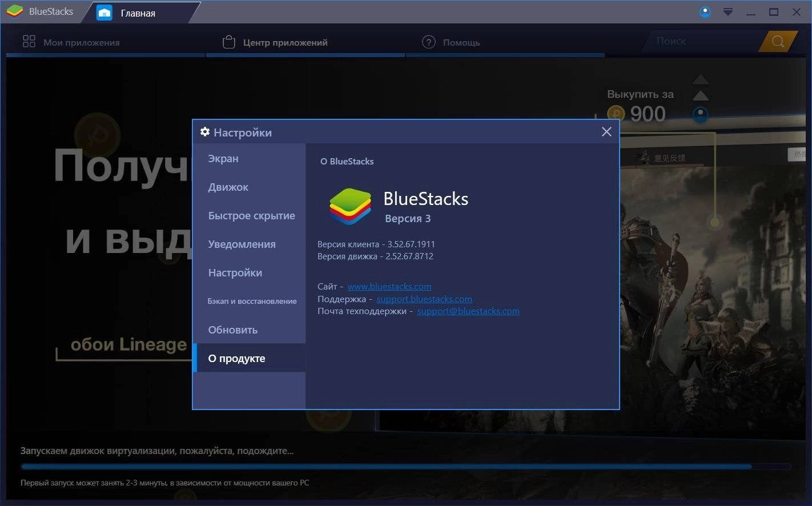
Task: Open the www.bluestacks.com link
Action: coord(389,287)
